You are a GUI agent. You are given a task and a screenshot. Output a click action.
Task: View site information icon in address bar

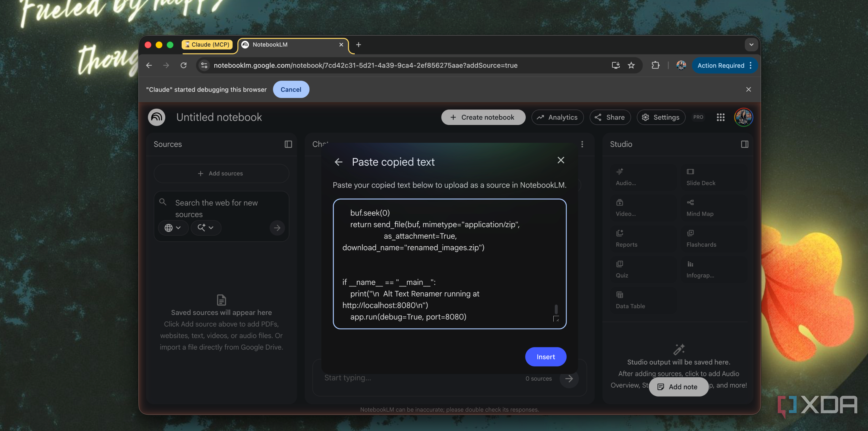click(204, 65)
